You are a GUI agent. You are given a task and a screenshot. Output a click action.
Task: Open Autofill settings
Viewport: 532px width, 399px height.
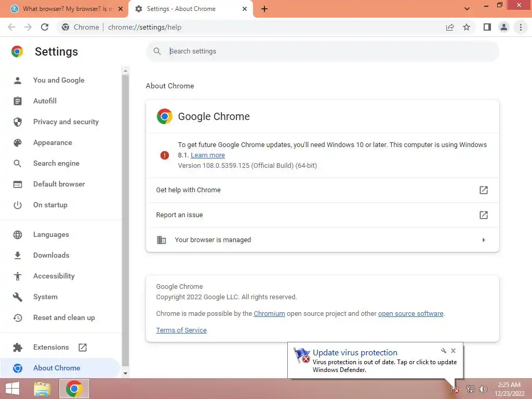[x=45, y=101]
